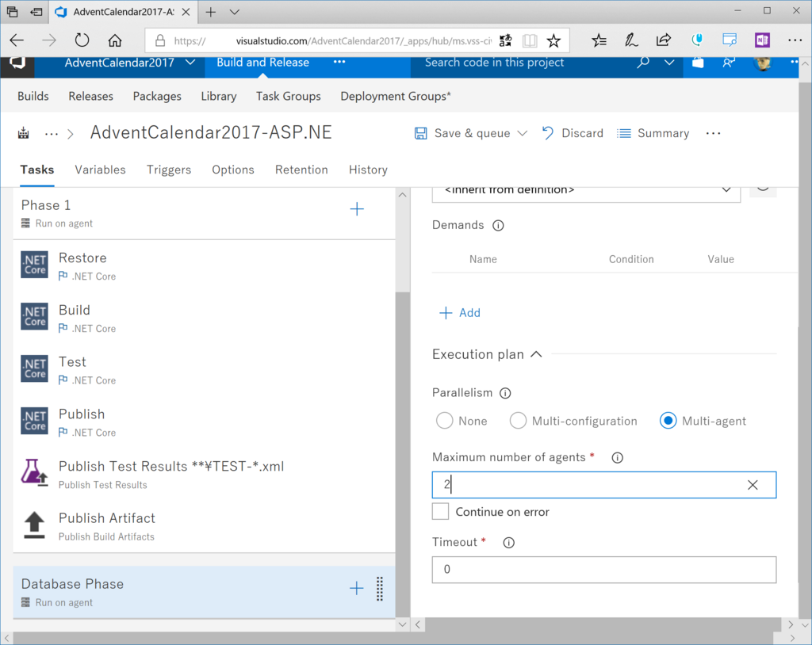The width and height of the screenshot is (812, 645).
Task: Expand the search options chevron
Action: click(669, 63)
